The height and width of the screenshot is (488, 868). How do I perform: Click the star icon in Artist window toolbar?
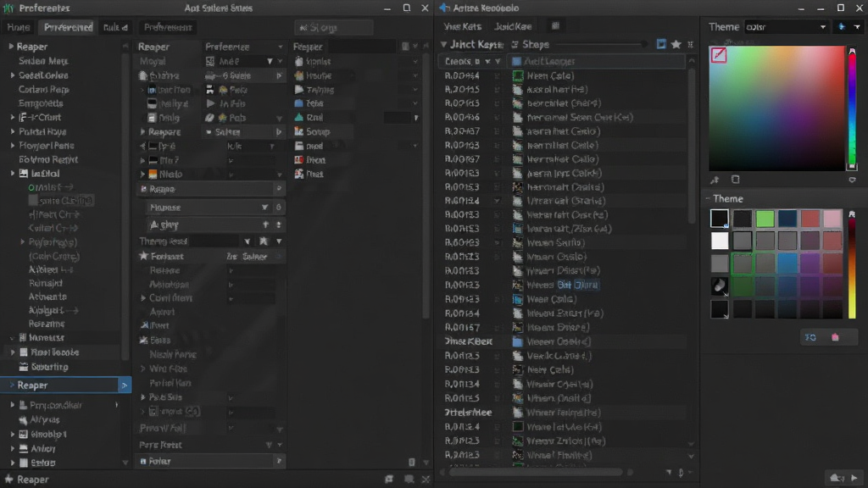[x=676, y=44]
